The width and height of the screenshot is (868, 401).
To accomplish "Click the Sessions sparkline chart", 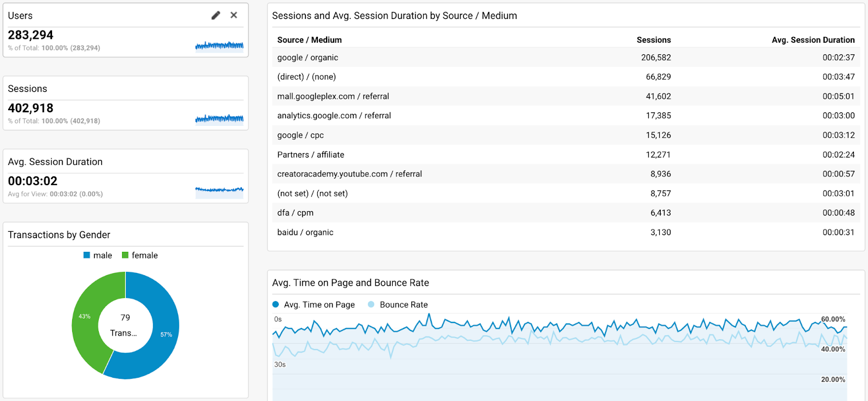I will (x=219, y=118).
